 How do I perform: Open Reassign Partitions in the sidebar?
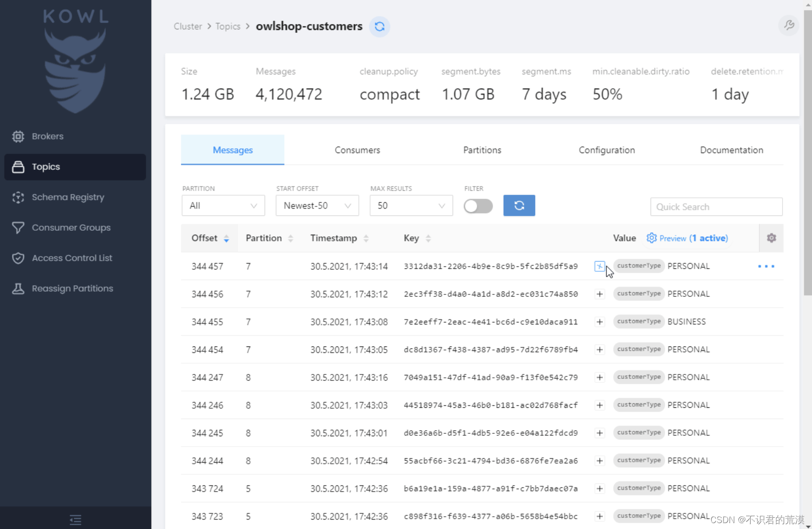(x=73, y=289)
